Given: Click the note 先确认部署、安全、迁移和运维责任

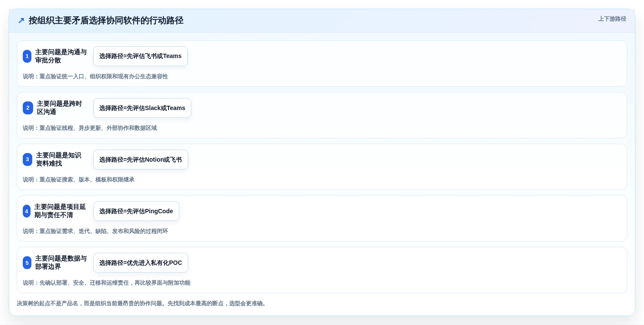Looking at the screenshot, I should coord(85,283).
